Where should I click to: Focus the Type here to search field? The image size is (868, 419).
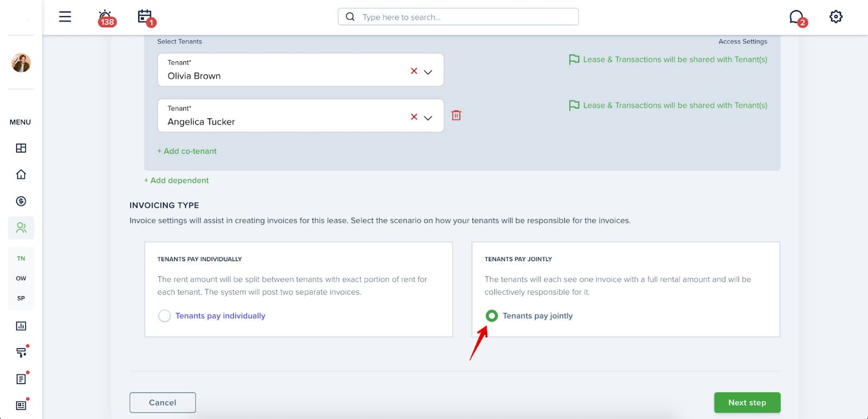pos(458,17)
